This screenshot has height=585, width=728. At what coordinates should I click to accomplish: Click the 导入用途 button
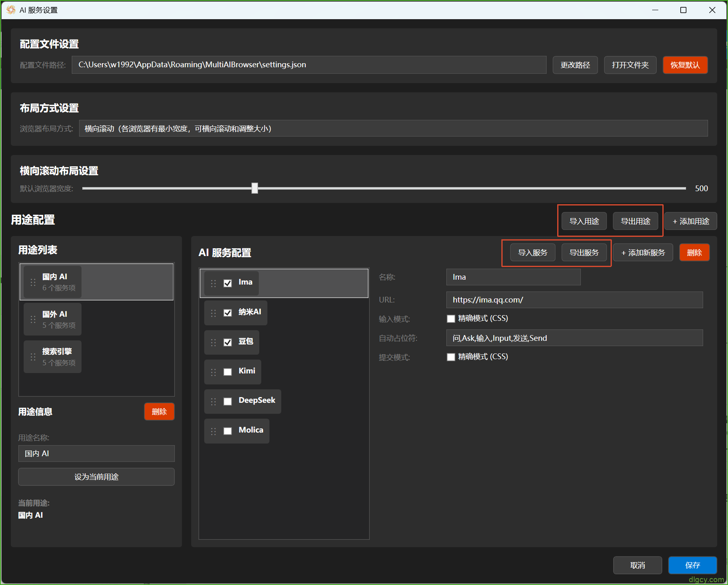[x=584, y=221]
